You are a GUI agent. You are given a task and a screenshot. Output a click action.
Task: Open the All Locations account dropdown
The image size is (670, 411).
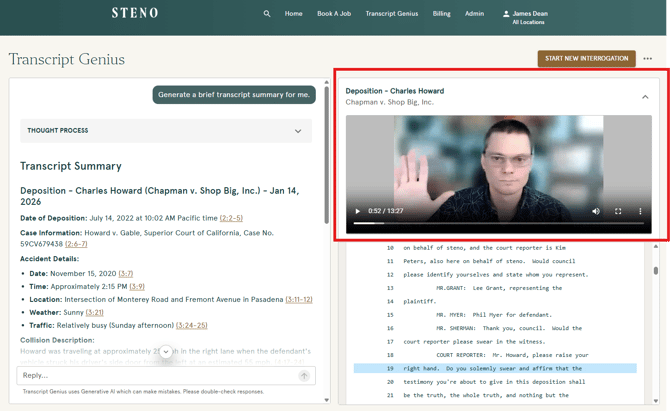pyautogui.click(x=528, y=22)
